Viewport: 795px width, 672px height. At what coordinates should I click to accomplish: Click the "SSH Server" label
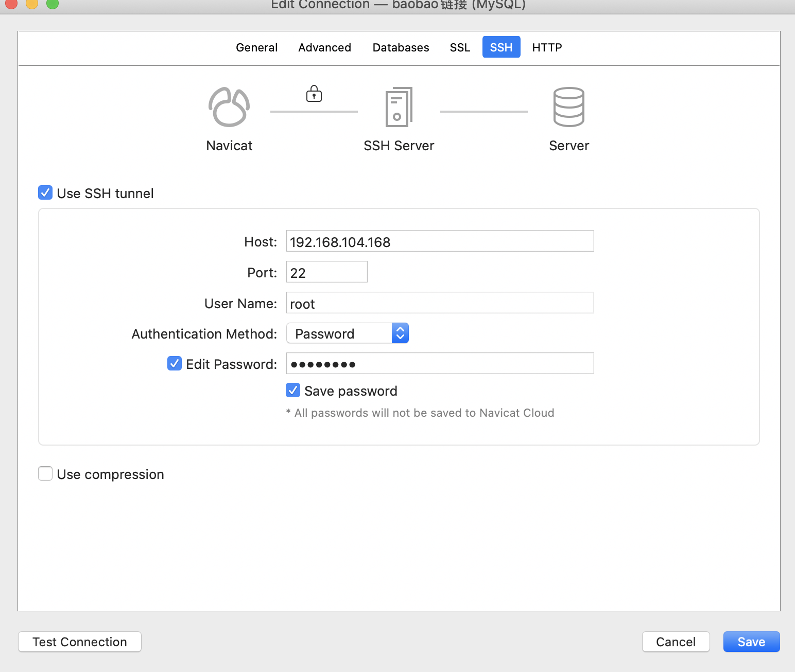pos(399,146)
